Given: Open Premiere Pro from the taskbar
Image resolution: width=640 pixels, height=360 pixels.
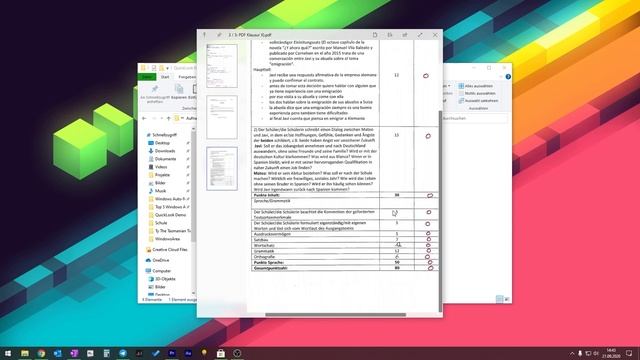Looking at the screenshot, I should [172, 353].
